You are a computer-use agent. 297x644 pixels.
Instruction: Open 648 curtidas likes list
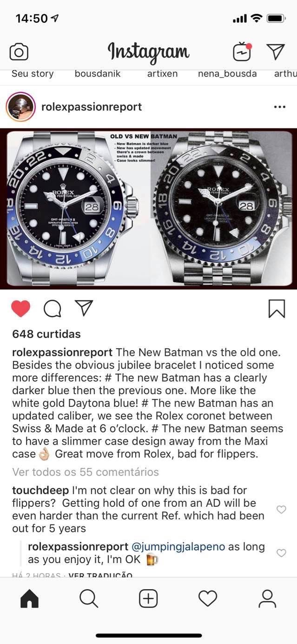46,334
